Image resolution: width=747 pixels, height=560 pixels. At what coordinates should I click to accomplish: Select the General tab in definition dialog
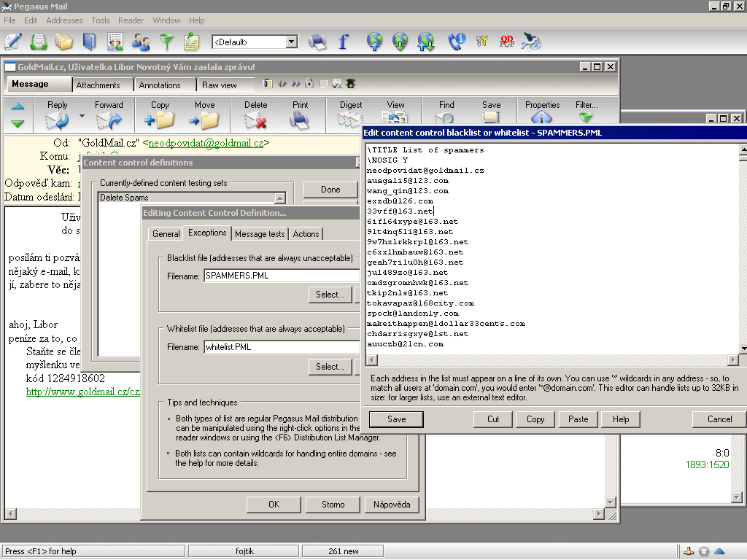pyautogui.click(x=166, y=234)
